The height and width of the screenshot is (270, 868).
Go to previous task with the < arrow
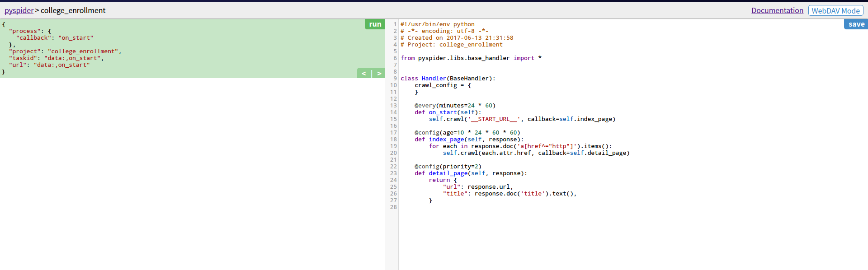(x=364, y=74)
